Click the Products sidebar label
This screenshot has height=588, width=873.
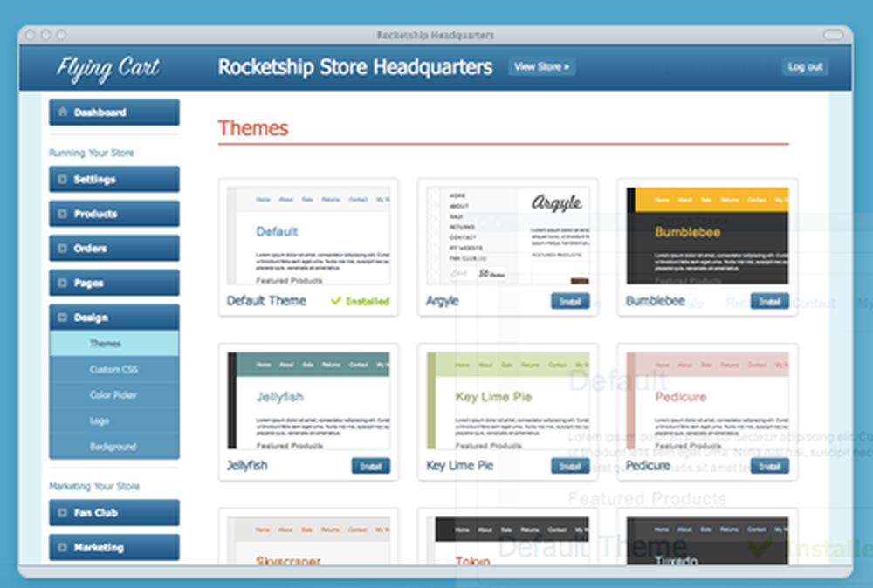[96, 214]
